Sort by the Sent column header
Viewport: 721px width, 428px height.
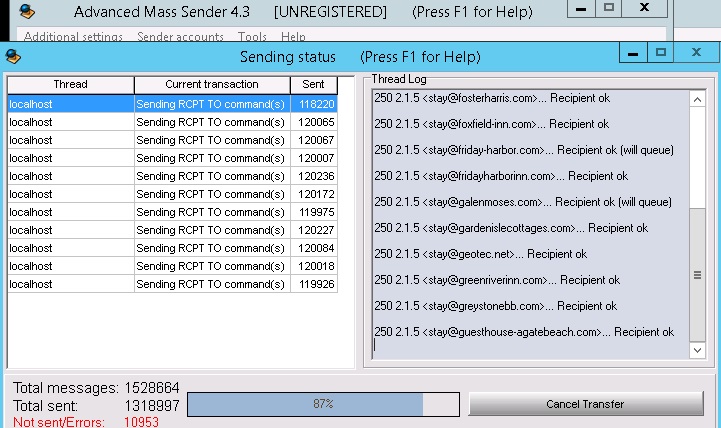[x=314, y=85]
